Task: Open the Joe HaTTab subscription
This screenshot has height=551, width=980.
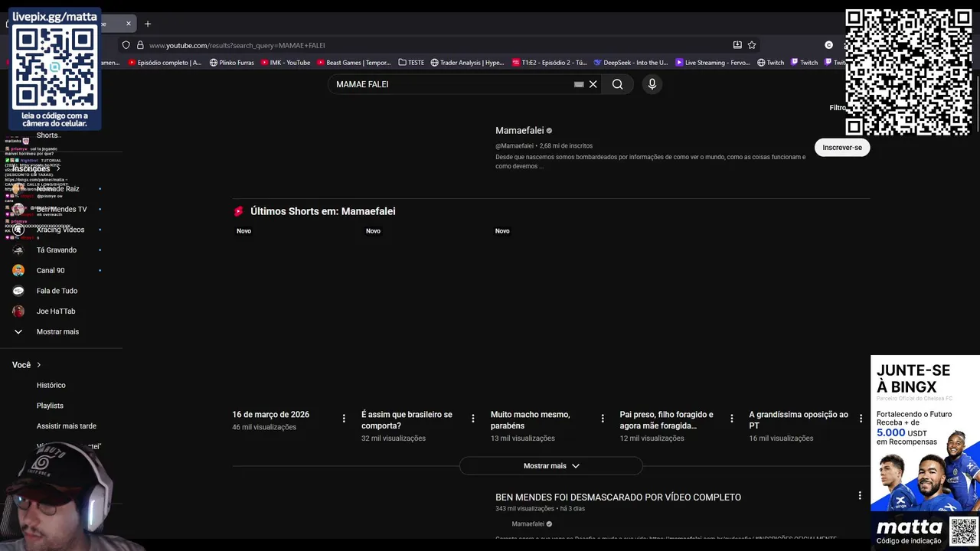Action: 56,311
